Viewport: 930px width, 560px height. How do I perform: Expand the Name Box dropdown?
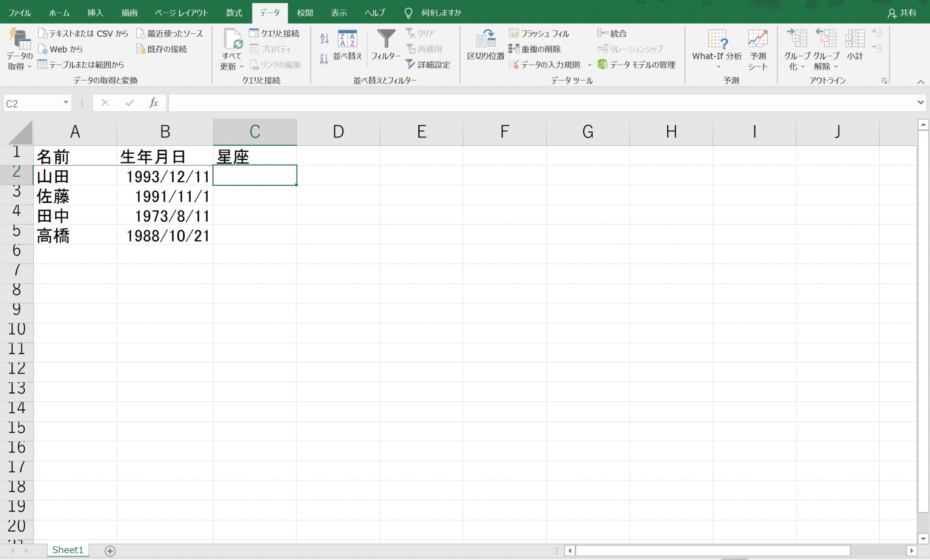click(66, 103)
